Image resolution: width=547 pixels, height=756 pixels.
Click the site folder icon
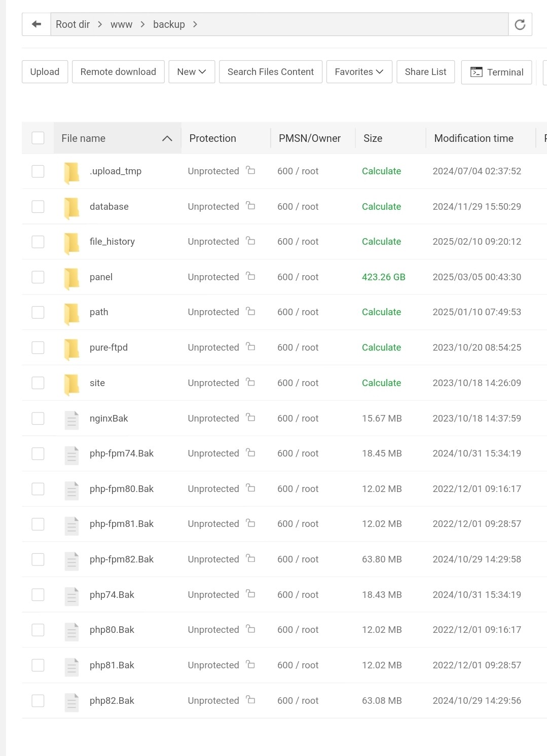(x=71, y=383)
